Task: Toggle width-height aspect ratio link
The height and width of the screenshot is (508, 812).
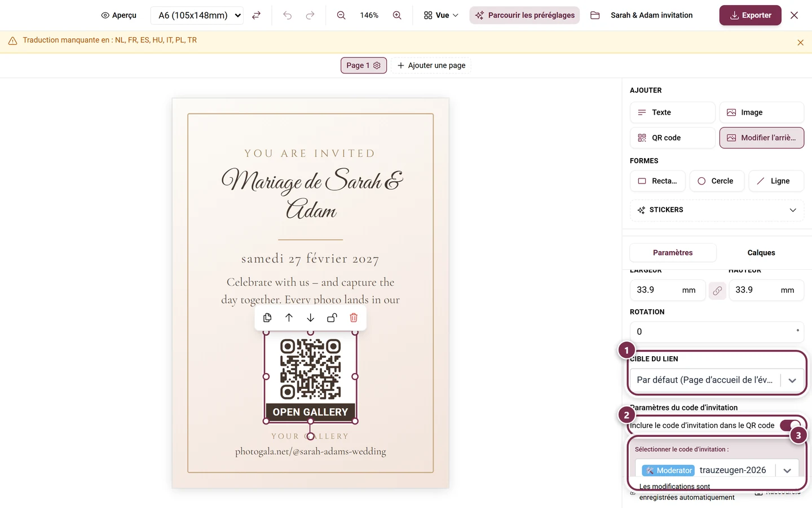Action: click(717, 291)
